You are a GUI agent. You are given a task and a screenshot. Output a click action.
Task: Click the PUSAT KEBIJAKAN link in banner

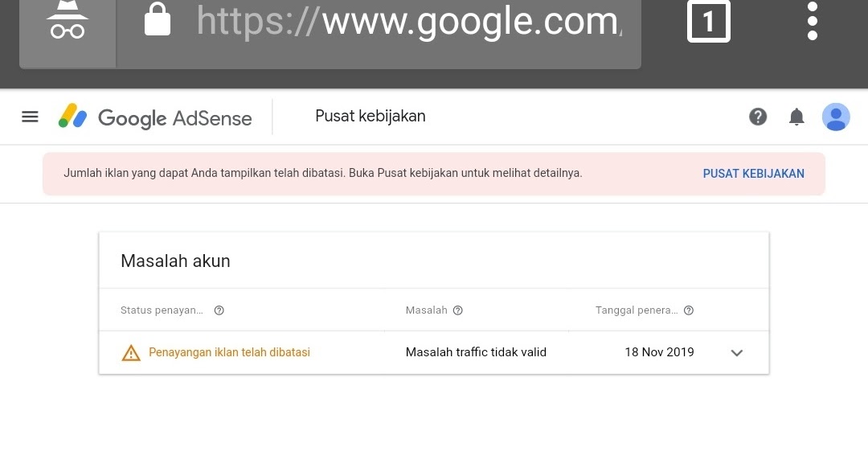tap(753, 174)
